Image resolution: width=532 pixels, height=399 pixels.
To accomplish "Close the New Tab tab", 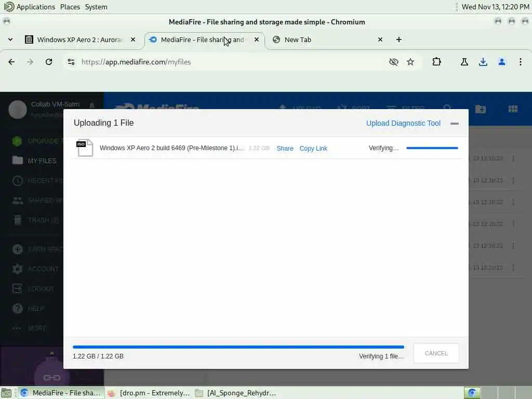I will coord(380,39).
